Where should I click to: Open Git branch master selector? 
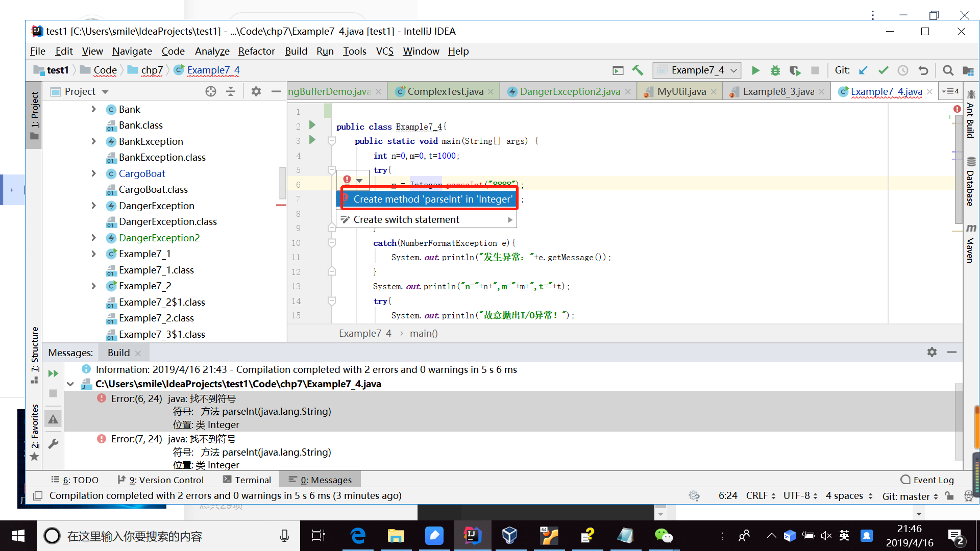(x=910, y=496)
